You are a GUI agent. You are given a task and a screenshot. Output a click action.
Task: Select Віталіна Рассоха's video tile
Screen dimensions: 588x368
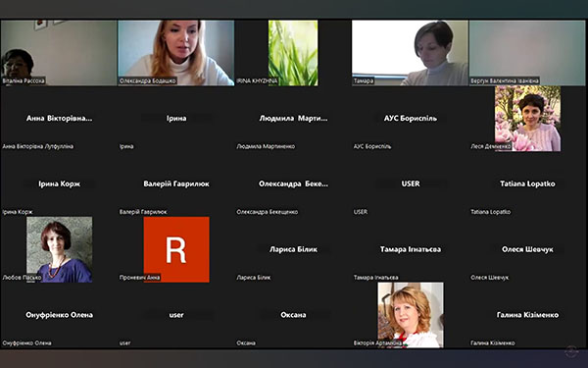tap(59, 53)
